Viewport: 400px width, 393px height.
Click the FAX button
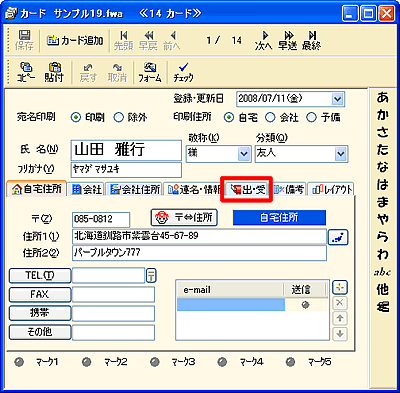pos(40,294)
